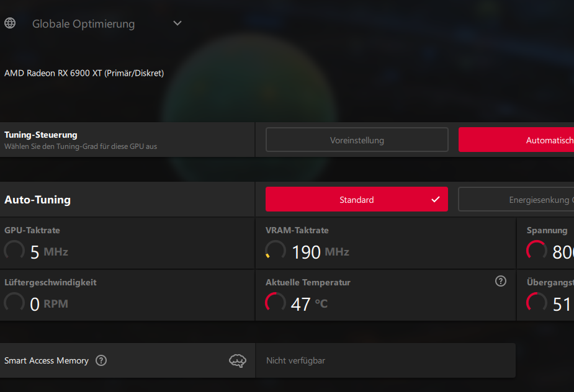The image size is (574, 392).
Task: Click the 190 MHz VRAM clock value
Action: 320,252
